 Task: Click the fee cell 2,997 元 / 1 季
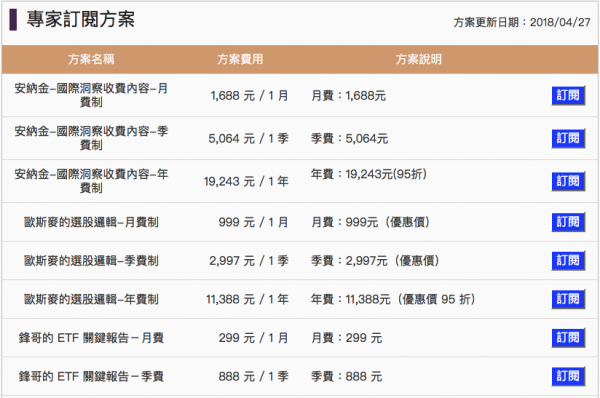pos(249,261)
